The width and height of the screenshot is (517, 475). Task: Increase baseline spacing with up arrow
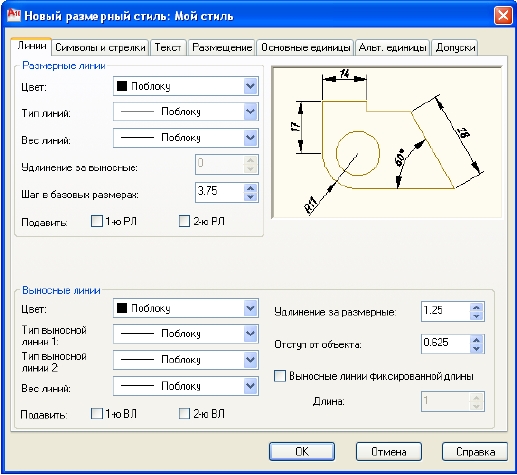250,188
